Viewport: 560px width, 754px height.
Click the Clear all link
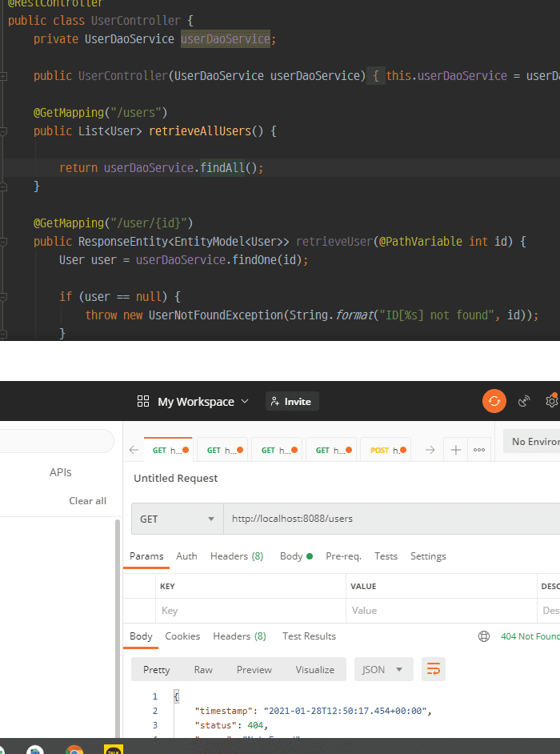87,501
